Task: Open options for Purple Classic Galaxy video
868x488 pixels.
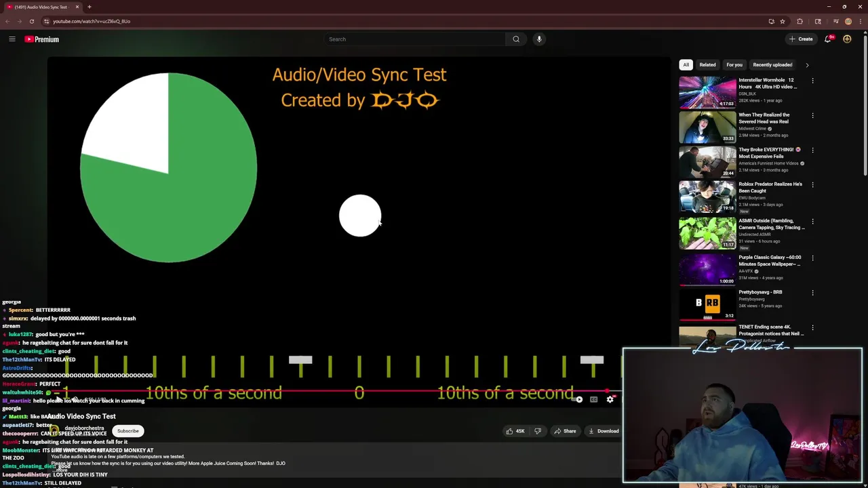Action: tap(812, 258)
